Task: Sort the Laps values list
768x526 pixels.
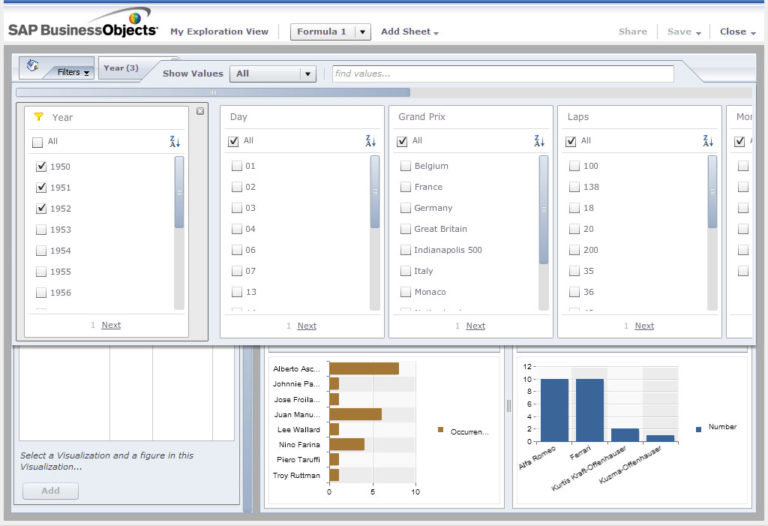Action: point(708,141)
